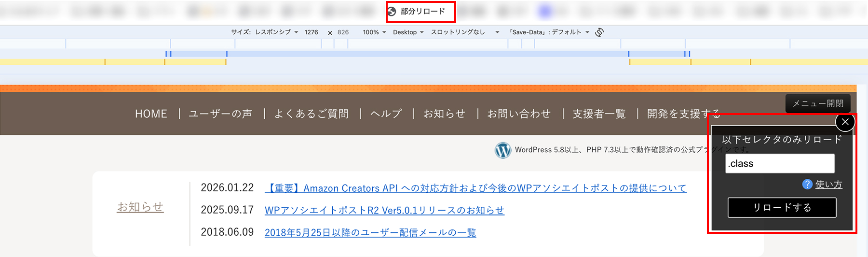
Task: Click the WordPress logo icon
Action: [x=503, y=150]
